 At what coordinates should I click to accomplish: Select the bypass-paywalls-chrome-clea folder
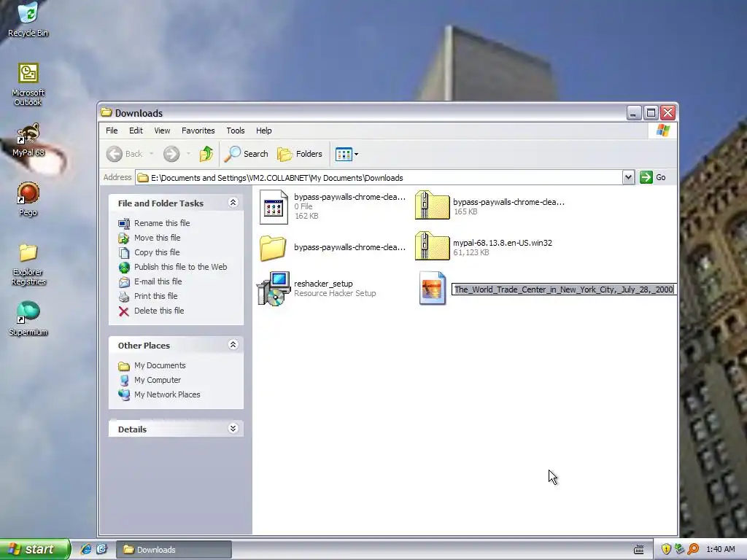[332, 248]
